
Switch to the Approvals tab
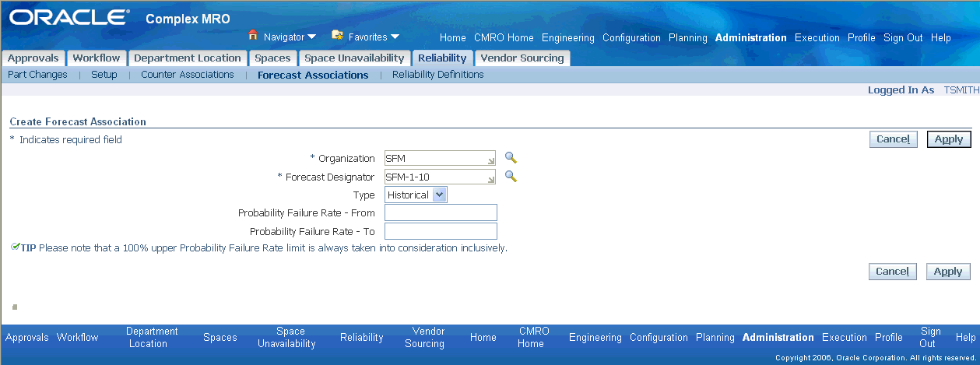pyautogui.click(x=33, y=58)
